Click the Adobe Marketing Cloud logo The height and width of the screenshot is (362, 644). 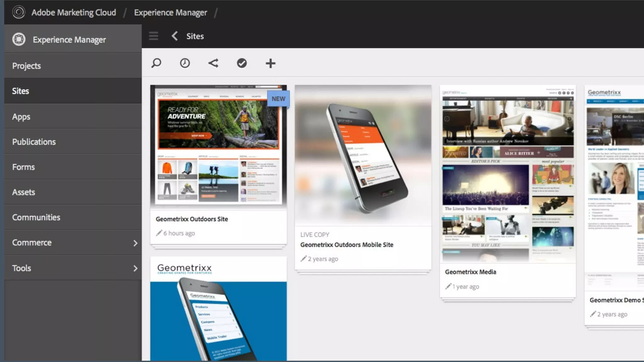coord(19,12)
